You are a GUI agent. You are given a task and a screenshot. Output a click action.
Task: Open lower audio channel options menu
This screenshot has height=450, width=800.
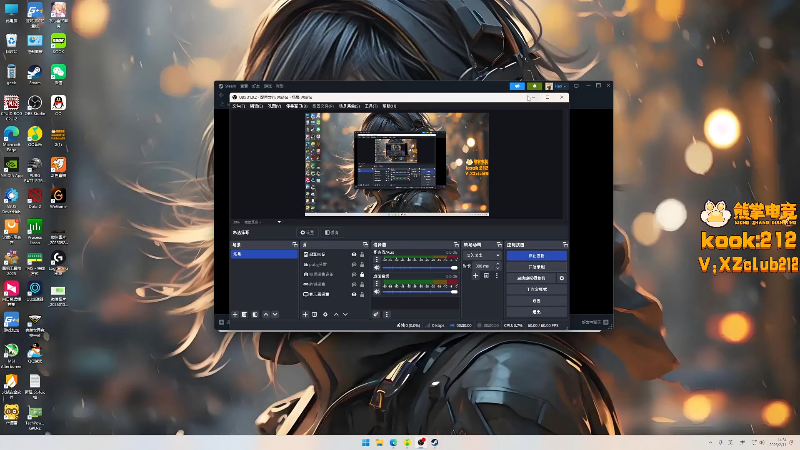tap(377, 283)
